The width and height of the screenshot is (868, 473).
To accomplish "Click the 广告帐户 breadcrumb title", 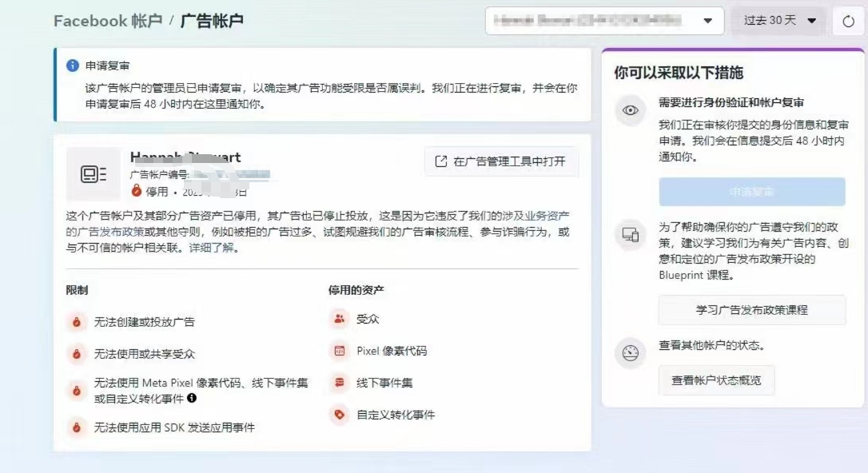I will click(x=212, y=21).
